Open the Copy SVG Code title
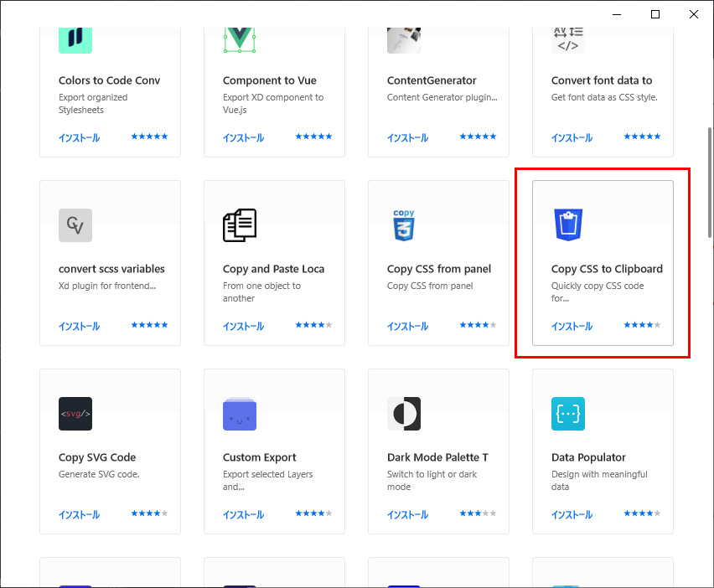Image resolution: width=714 pixels, height=588 pixels. pos(97,457)
